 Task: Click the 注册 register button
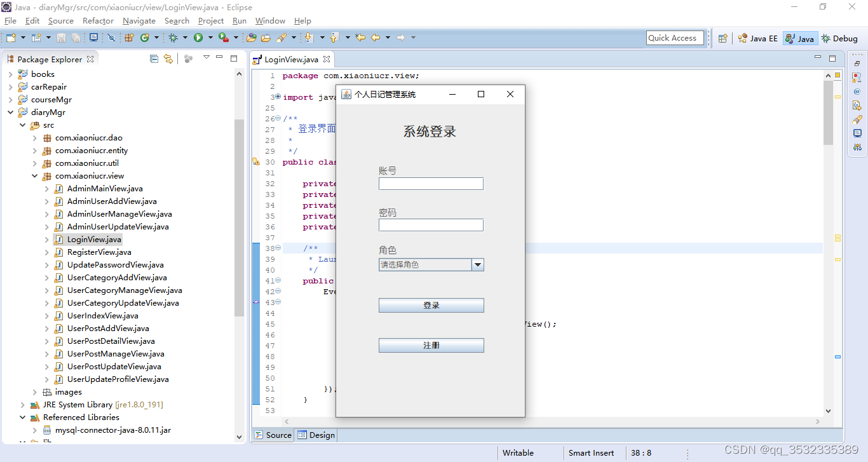(431, 346)
